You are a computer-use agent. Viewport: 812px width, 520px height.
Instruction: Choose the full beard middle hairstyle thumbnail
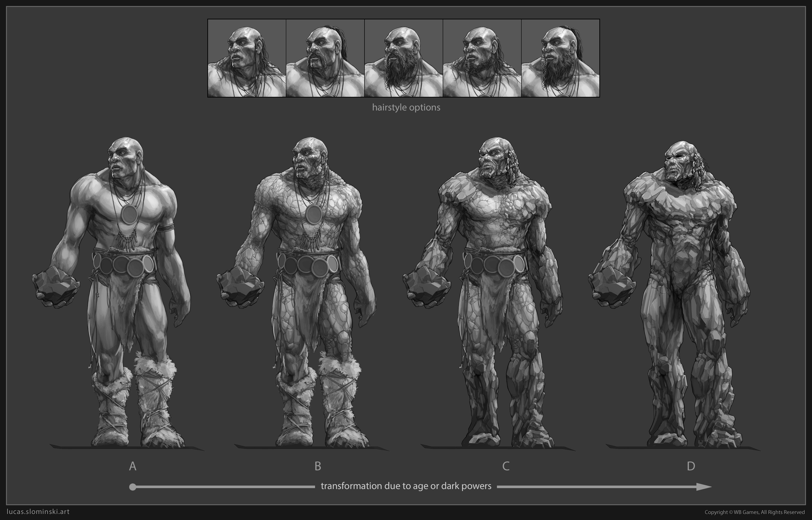404,58
